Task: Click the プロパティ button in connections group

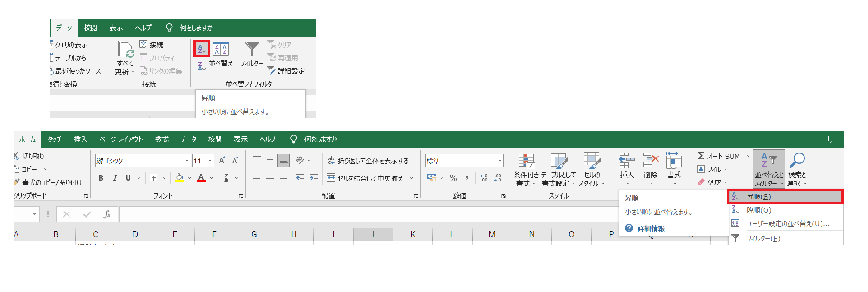Action: pyautogui.click(x=157, y=58)
